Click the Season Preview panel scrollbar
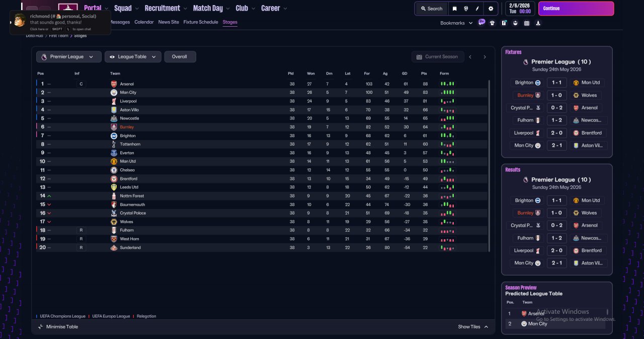This screenshot has width=644, height=339. [607, 312]
